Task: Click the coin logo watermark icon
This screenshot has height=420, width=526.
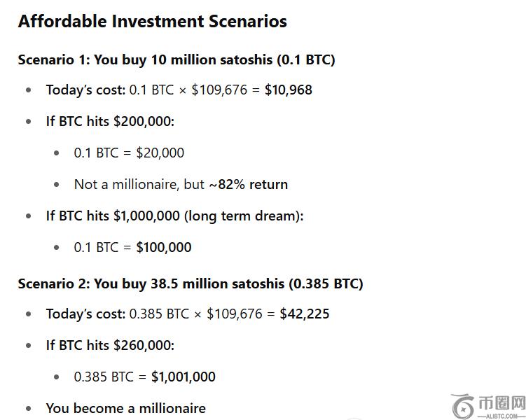Action: [464, 407]
